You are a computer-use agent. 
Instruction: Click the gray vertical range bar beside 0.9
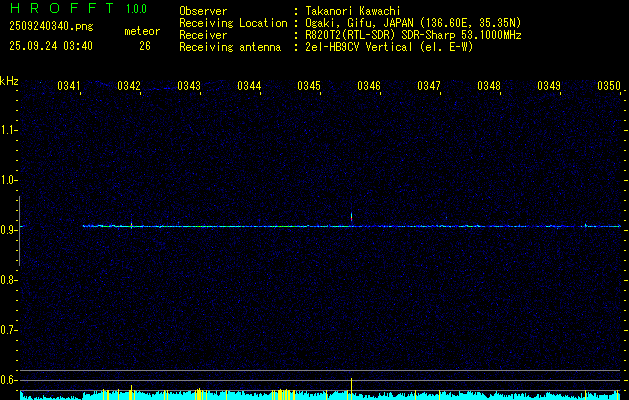click(x=19, y=231)
